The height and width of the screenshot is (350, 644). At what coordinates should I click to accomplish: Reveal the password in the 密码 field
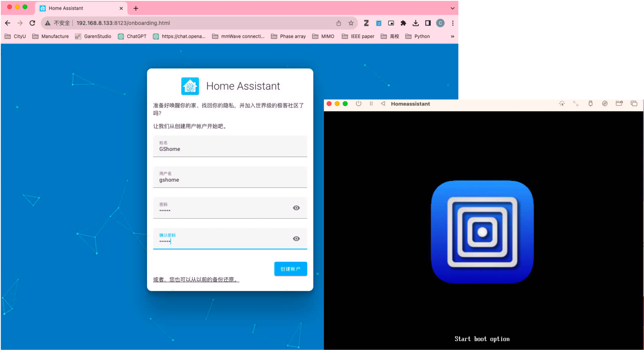tap(296, 208)
